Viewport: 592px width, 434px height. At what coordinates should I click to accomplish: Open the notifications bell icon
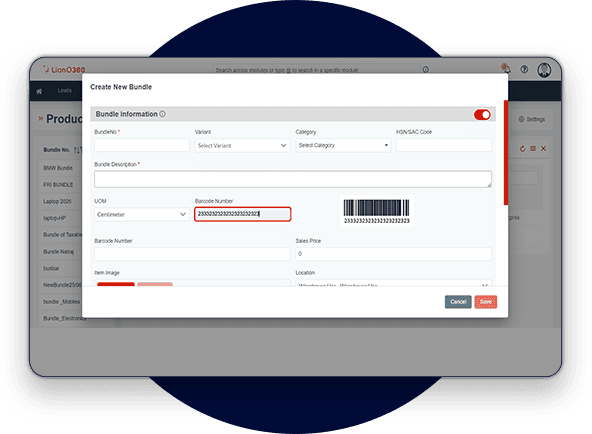pos(506,69)
